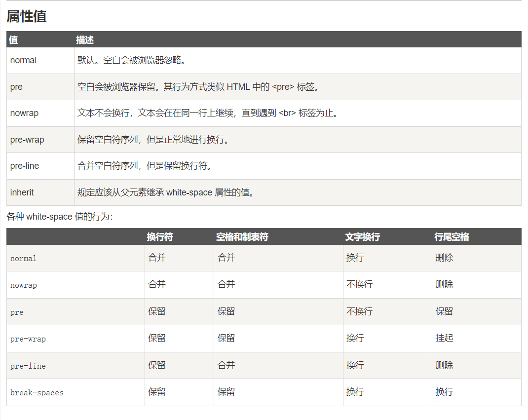Click 换行 under 文字换行 in normal row

coord(355,258)
